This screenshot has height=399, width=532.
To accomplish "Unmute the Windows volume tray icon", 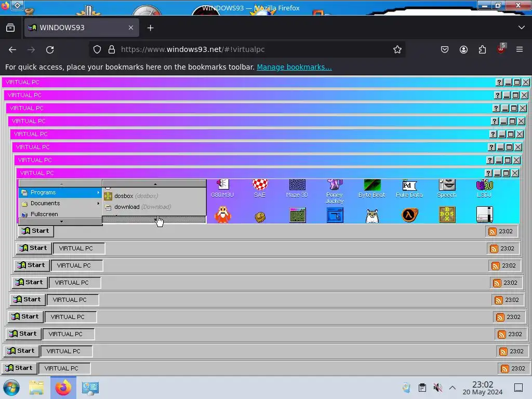I will tap(437, 388).
